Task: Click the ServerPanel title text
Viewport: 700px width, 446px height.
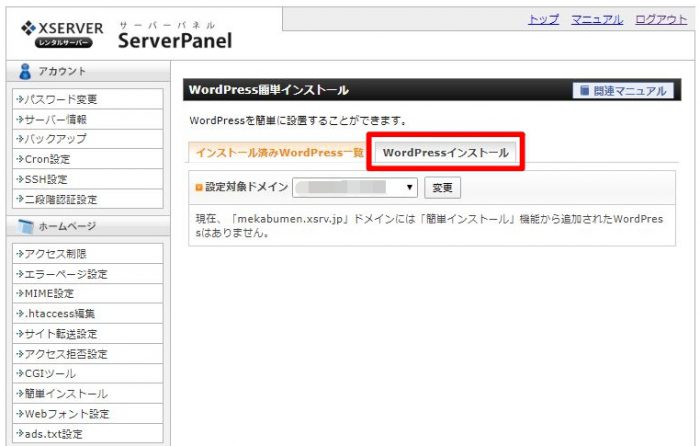Action: tap(175, 41)
